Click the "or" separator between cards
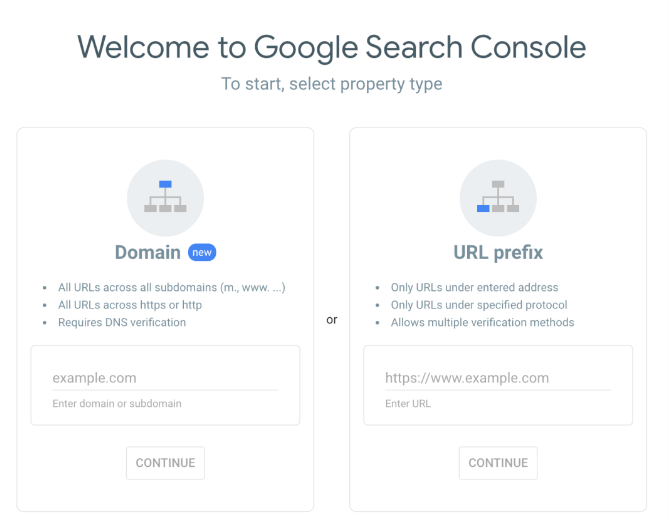This screenshot has width=668, height=525. [x=332, y=320]
